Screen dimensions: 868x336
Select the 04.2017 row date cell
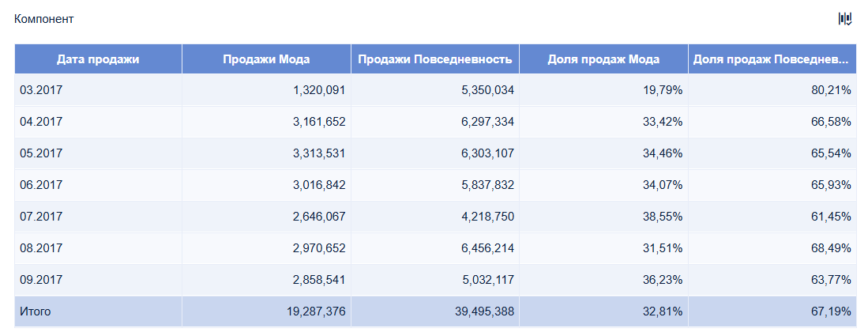(x=98, y=122)
